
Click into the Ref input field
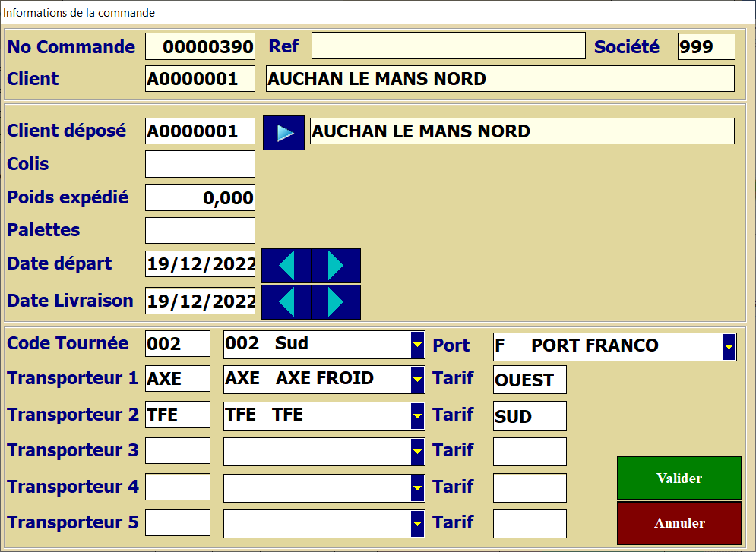click(x=448, y=46)
